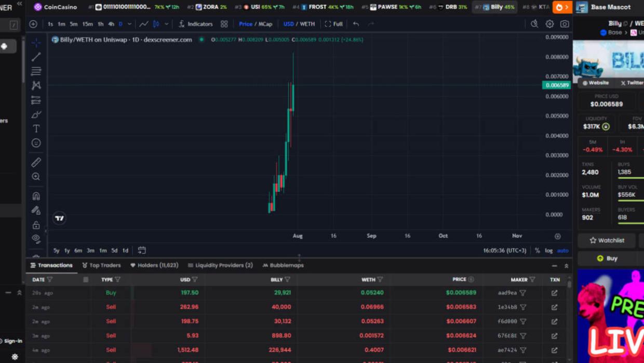This screenshot has width=644, height=363.
Task: Add a symbol to compare using the plus icon
Action: click(x=33, y=24)
